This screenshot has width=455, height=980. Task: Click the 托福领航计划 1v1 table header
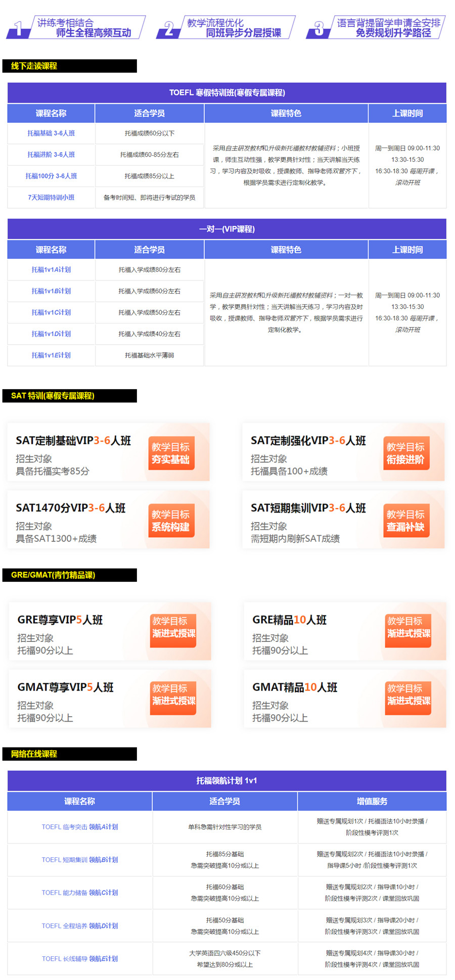click(226, 781)
